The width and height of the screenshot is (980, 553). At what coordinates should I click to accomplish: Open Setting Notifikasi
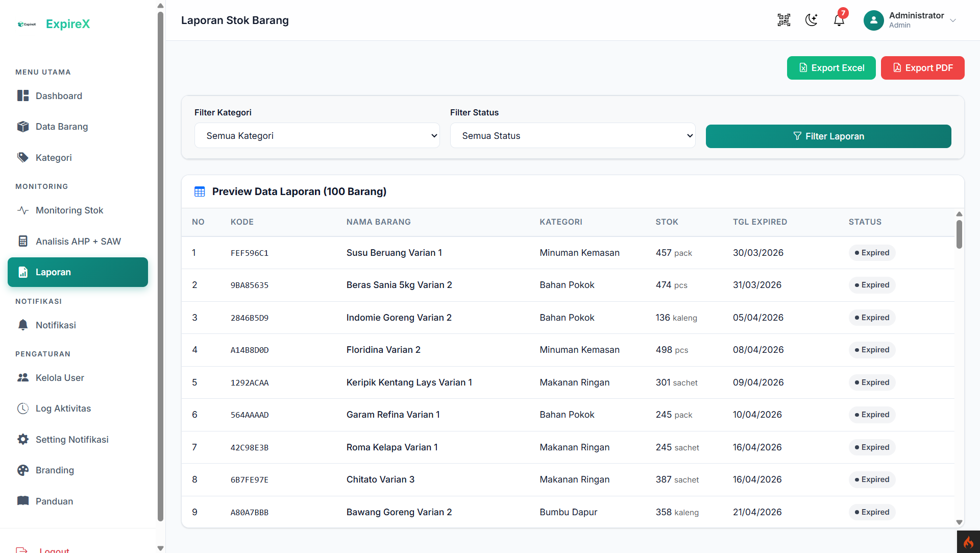78,440
